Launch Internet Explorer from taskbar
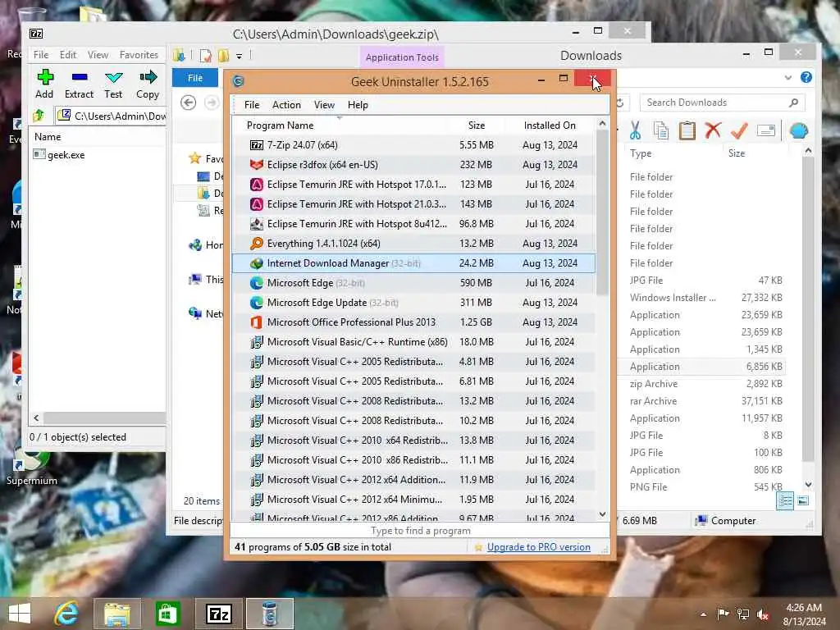The image size is (840, 630). coord(66,614)
